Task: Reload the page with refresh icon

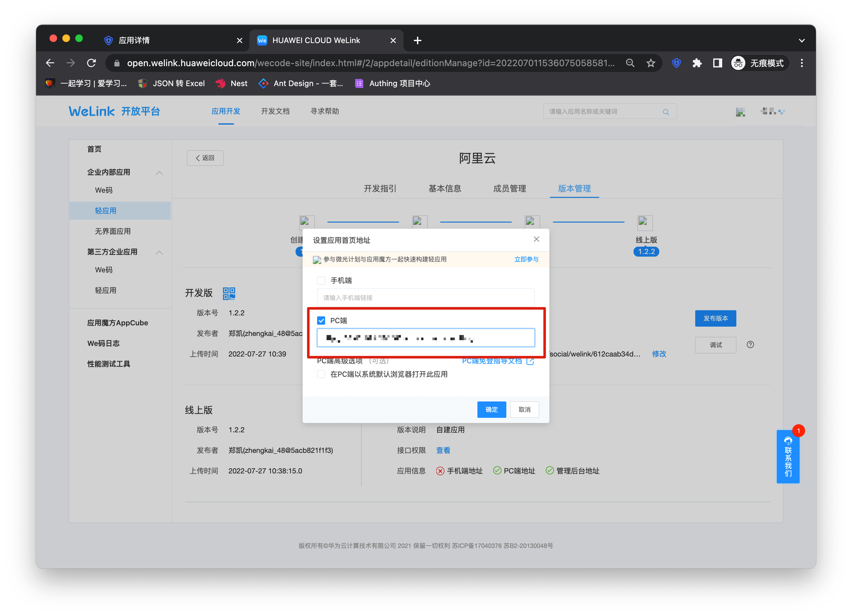Action: tap(91, 63)
